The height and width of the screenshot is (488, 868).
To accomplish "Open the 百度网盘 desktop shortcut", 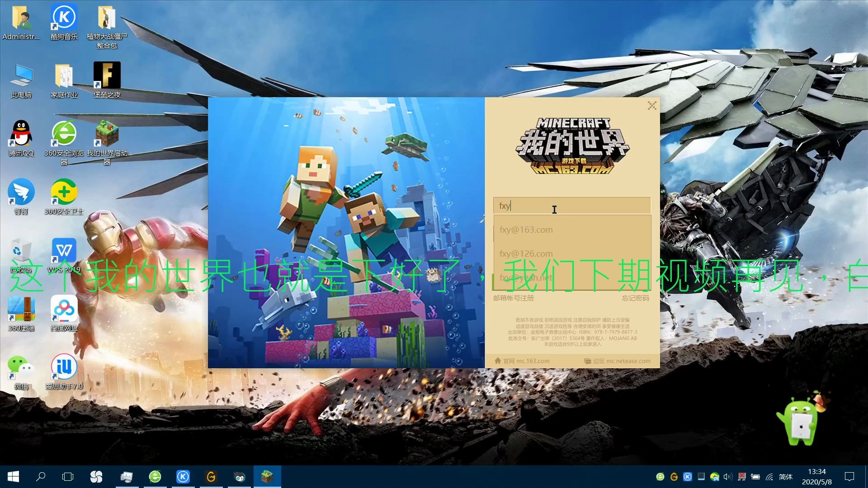I will [x=64, y=314].
